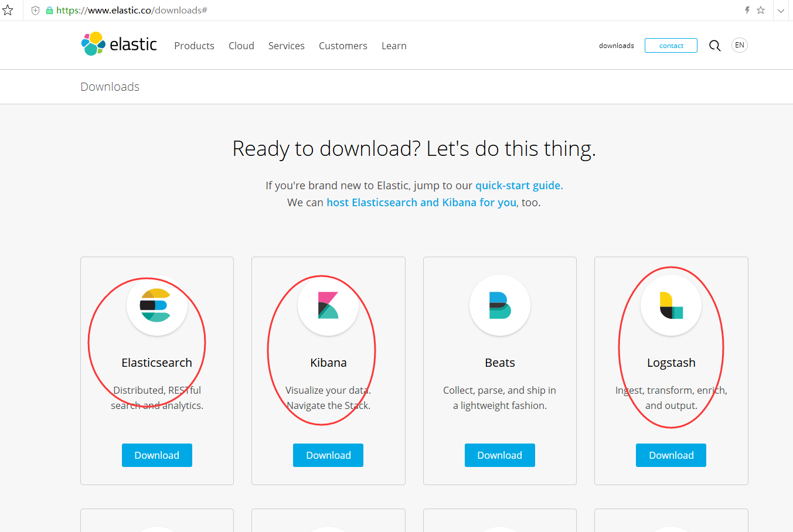Click the Logstash card title
793x532 pixels.
pos(671,363)
